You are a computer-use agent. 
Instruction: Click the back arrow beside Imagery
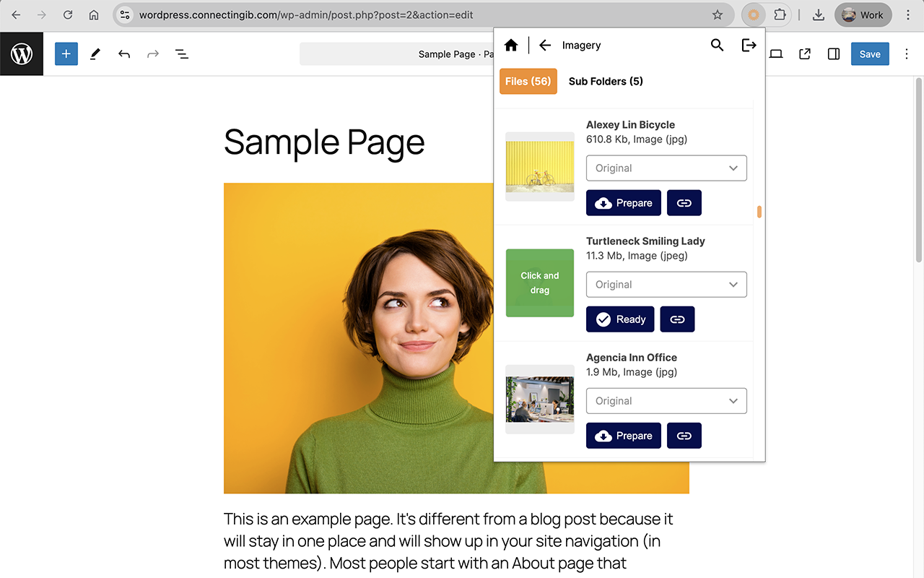(x=545, y=46)
